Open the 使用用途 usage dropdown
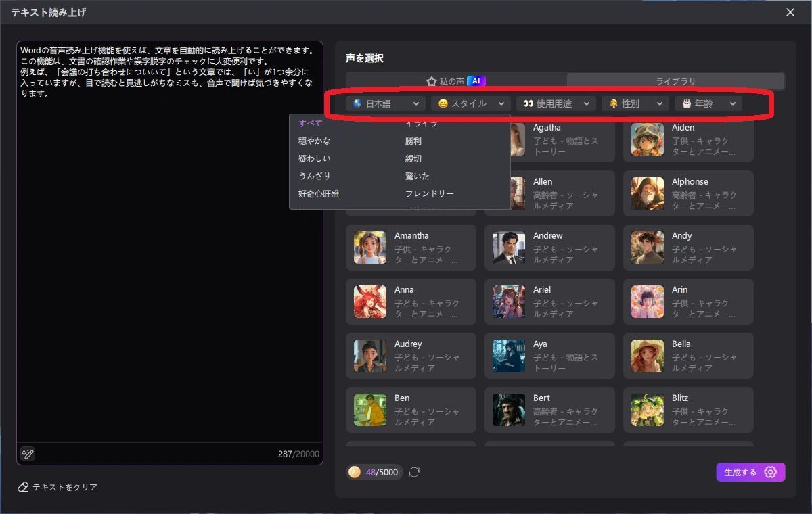 pyautogui.click(x=556, y=103)
